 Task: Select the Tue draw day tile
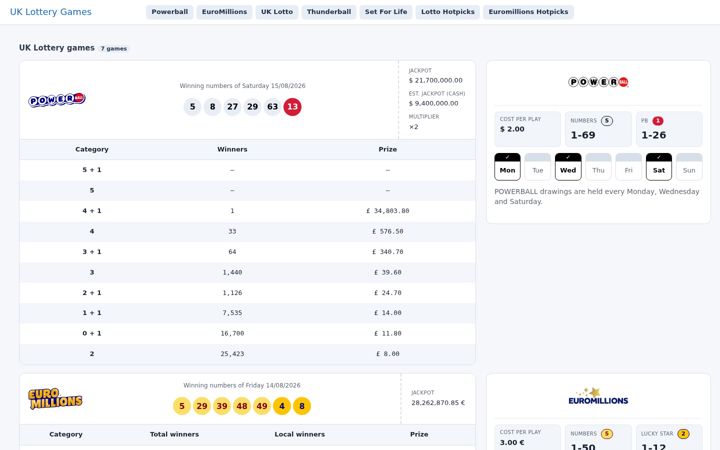click(x=538, y=167)
